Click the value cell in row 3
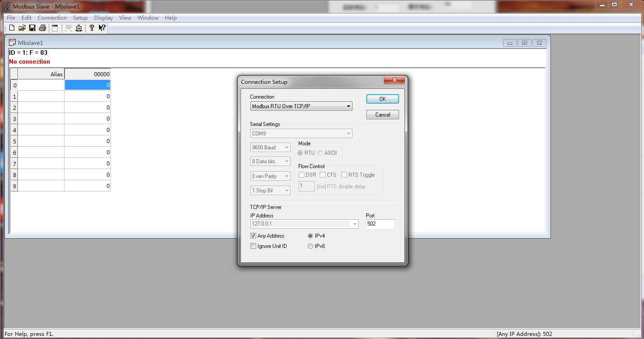This screenshot has width=644, height=339. (88, 119)
